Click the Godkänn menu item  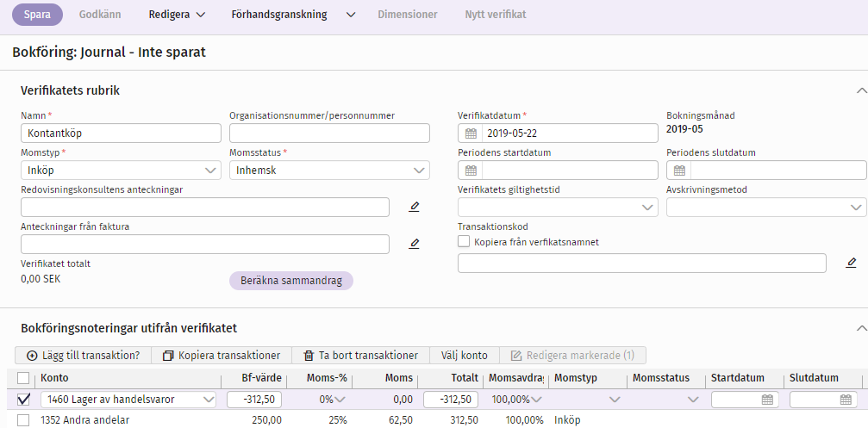[x=100, y=15]
